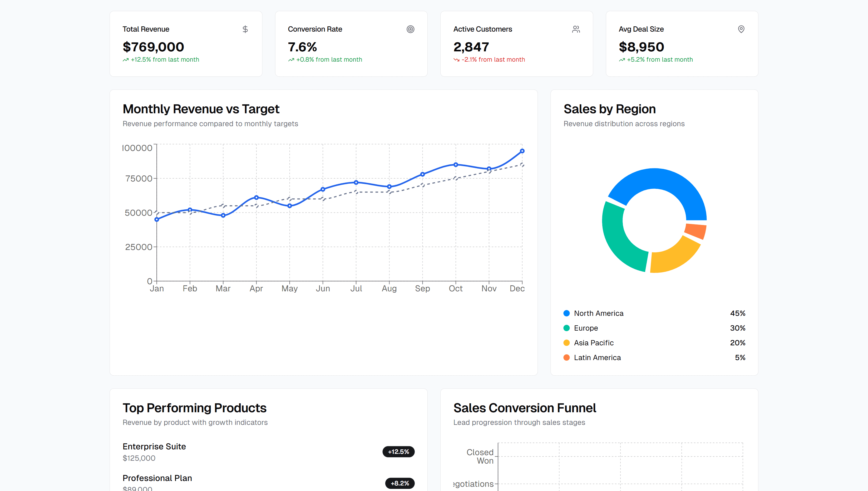
Task: Click the red downward arrow under Active Customers
Action: pos(456,60)
